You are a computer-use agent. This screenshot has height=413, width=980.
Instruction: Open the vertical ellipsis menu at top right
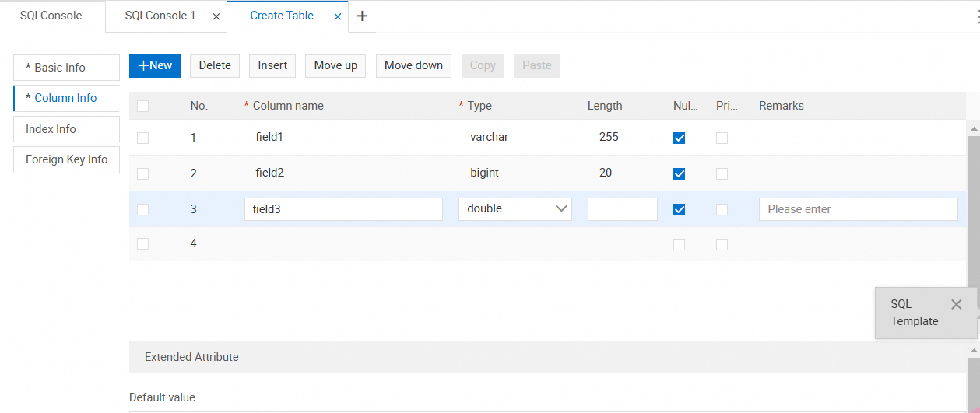pos(978,16)
